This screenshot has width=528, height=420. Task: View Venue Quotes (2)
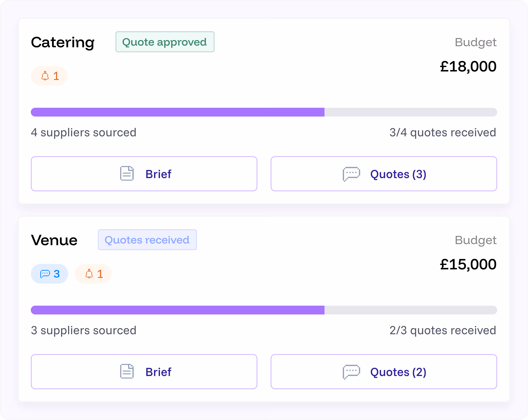pos(384,372)
